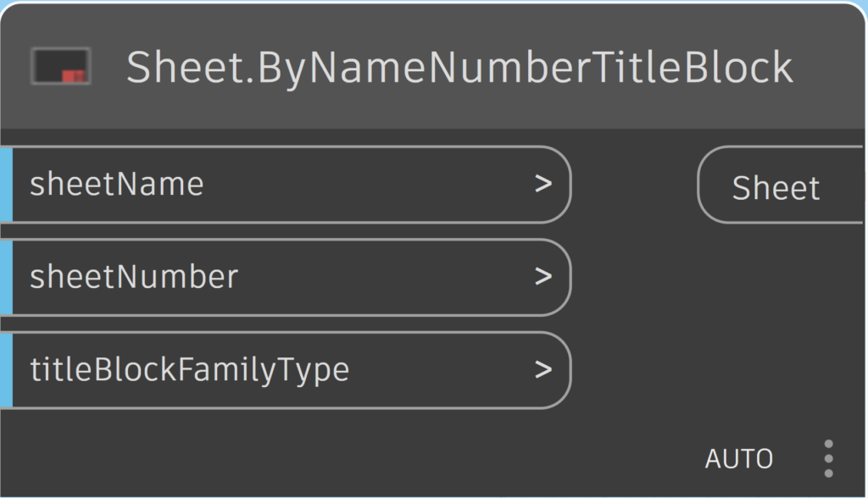Click the blue marker beside titleBlockFamilyType
The width and height of the screenshot is (868, 498).
(x=6, y=370)
